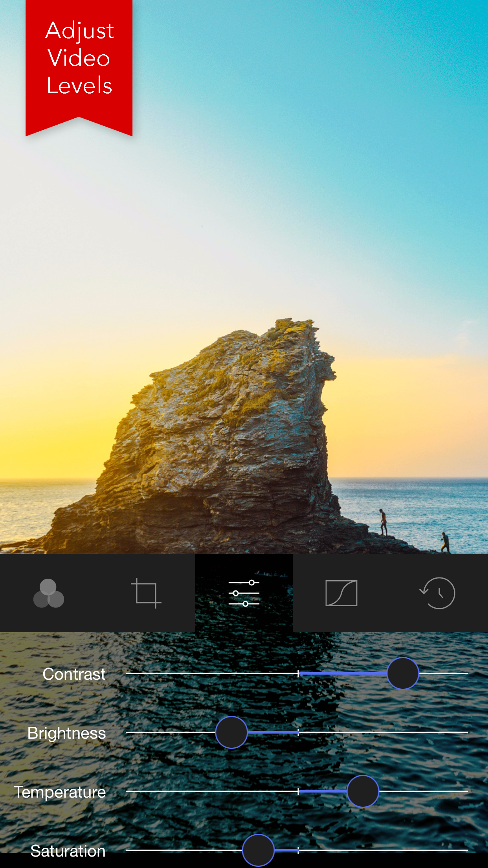The image size is (488, 868).
Task: Tap the red Adjust Video Levels banner
Action: coord(79,59)
